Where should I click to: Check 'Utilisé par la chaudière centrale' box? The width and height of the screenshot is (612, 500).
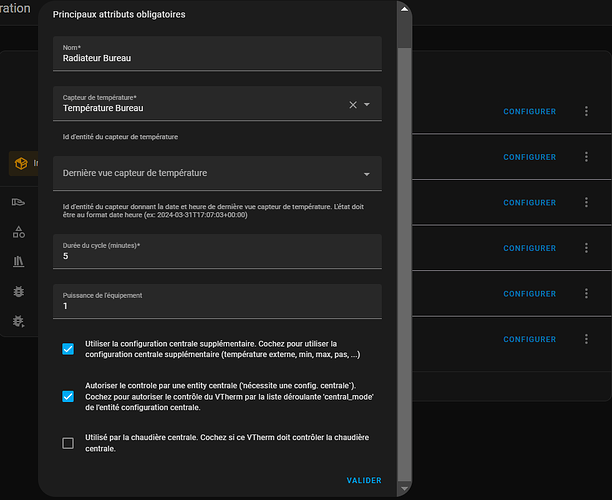pos(68,443)
